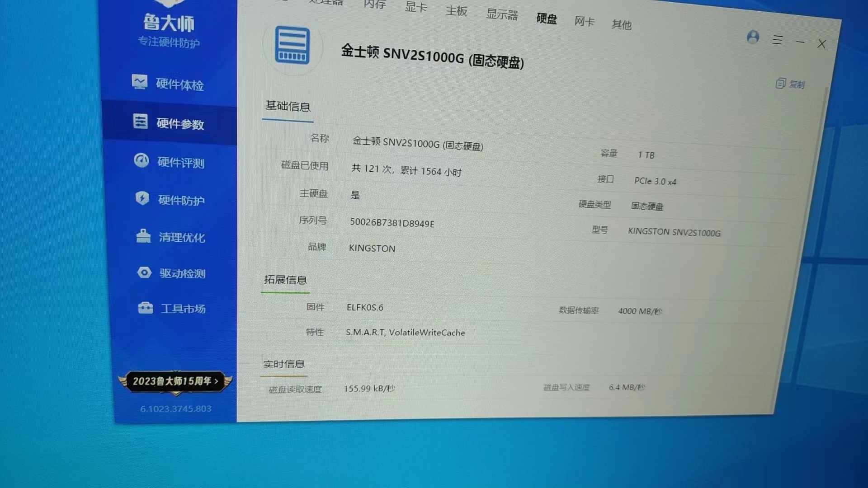Screen dimensions: 868x488
Task: Open the user account avatar icon
Action: coord(753,37)
